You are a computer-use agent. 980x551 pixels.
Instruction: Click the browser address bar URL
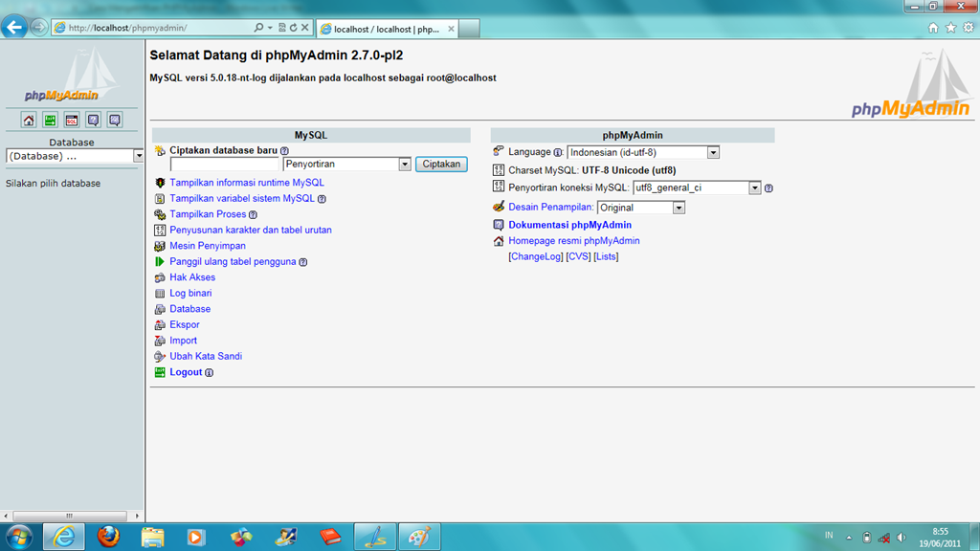pos(127,28)
